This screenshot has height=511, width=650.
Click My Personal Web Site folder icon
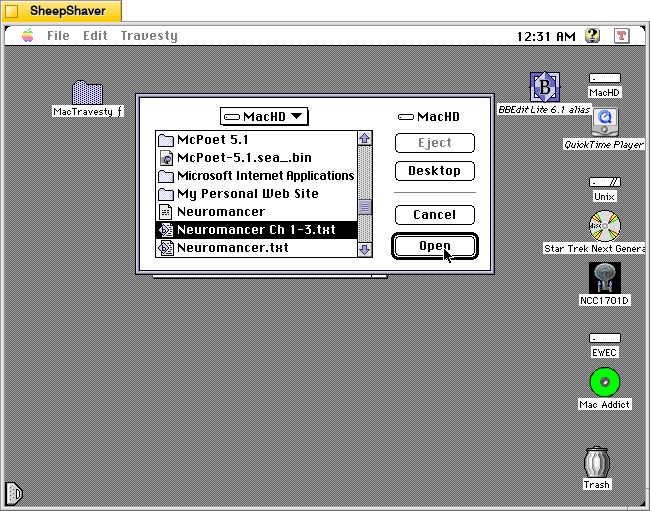point(166,194)
